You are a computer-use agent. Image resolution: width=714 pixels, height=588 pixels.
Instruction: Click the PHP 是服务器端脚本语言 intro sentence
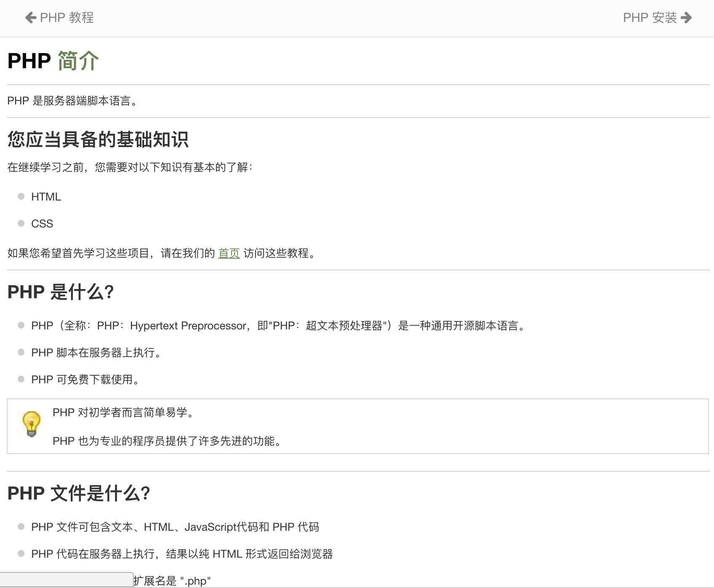pos(72,101)
